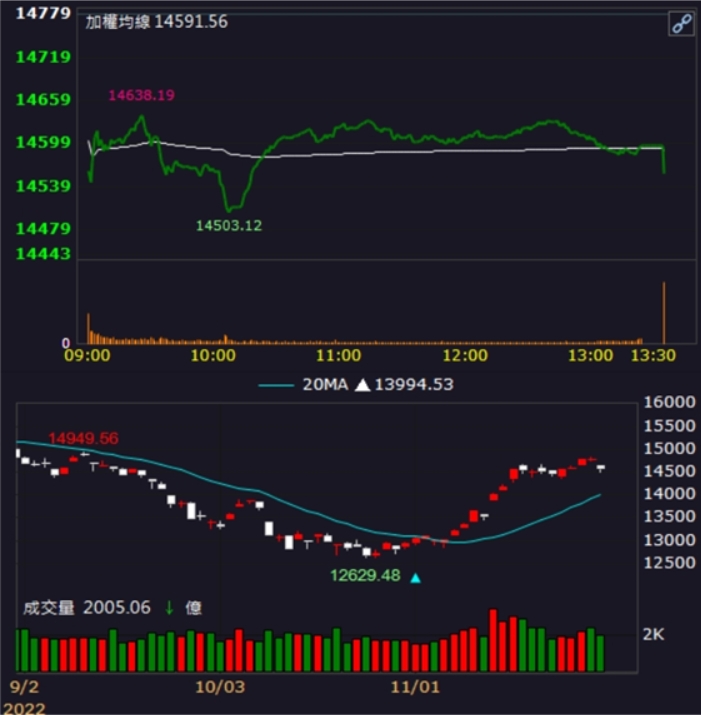Click the 16000 daily chart axis label

pyautogui.click(x=669, y=402)
